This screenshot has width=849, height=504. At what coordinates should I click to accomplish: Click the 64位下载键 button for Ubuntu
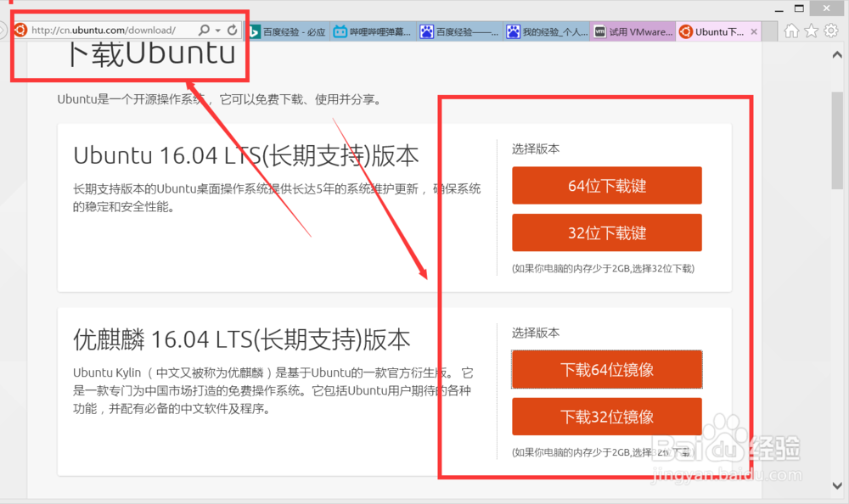point(607,186)
